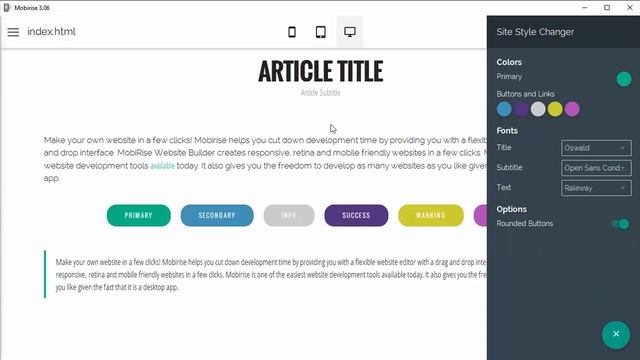Pick the magenta Buttons and Links swatch
The image size is (640, 360).
(x=572, y=109)
